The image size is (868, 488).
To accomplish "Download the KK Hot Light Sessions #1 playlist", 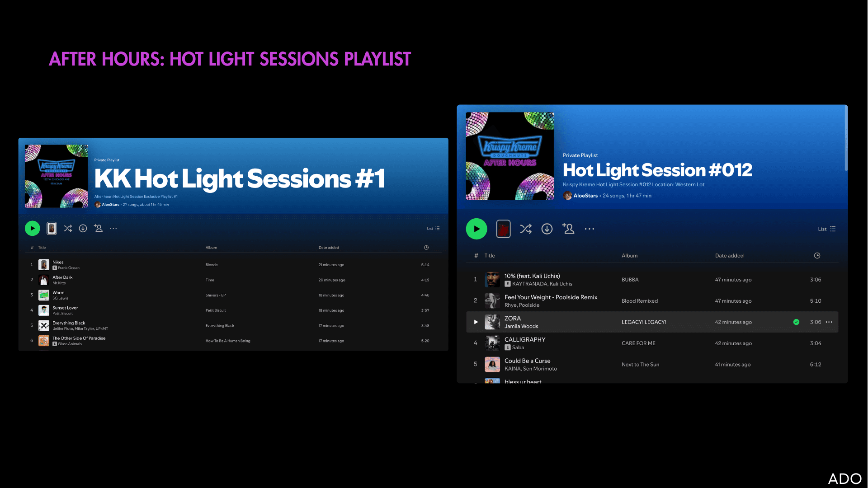I will (83, 229).
